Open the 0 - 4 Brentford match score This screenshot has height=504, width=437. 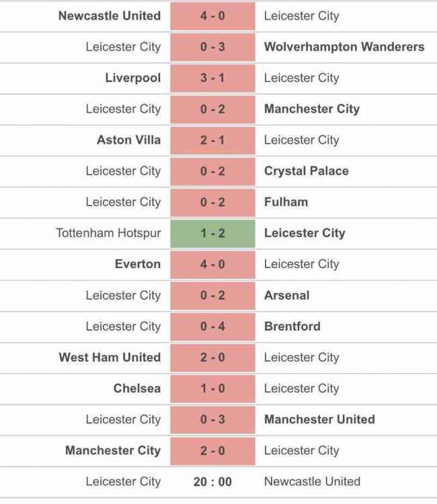pyautogui.click(x=212, y=326)
